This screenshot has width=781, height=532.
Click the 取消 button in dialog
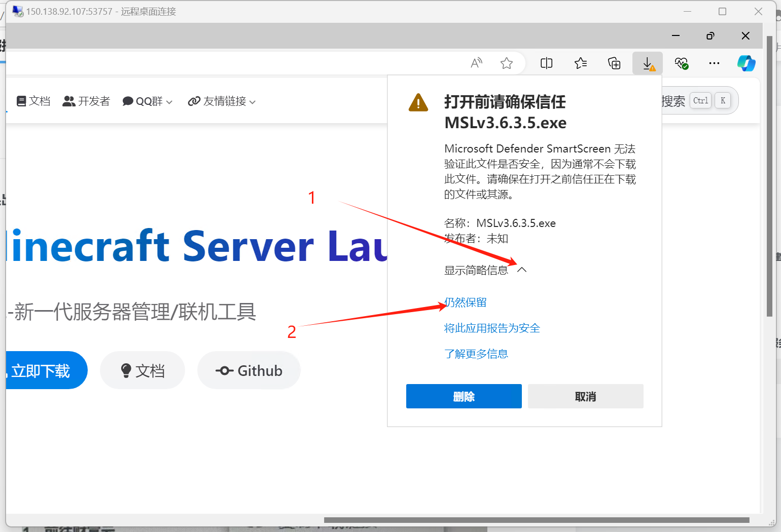585,396
